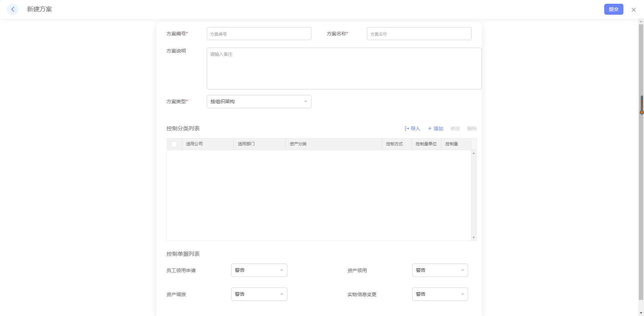Open the 实物信息变更 dropdown
Viewport: 644px width, 316px height.
[x=440, y=294]
